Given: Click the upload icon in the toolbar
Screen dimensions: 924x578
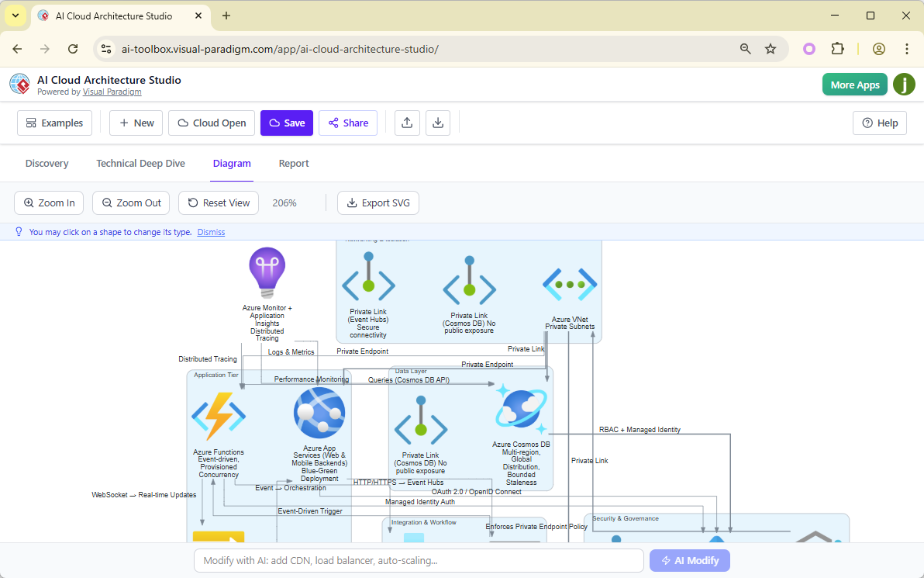Looking at the screenshot, I should [407, 123].
